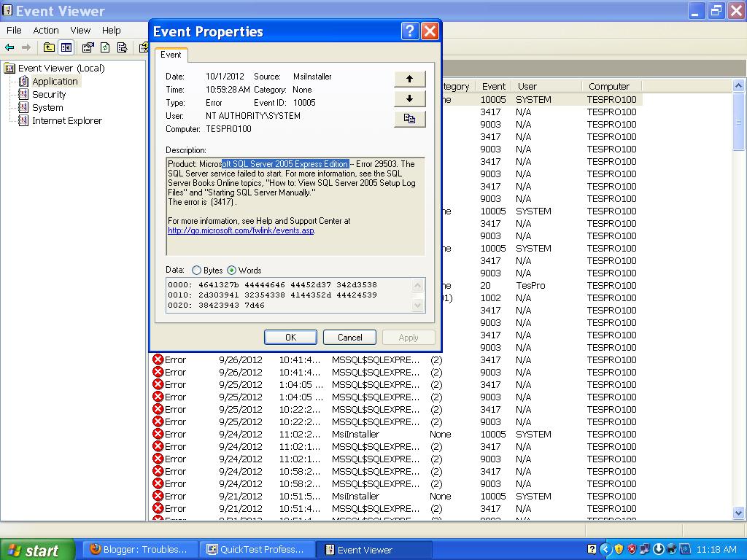Viewport: 747px width, 560px height.
Task: Select the Event Viewer (Local) root node
Action: (61, 68)
